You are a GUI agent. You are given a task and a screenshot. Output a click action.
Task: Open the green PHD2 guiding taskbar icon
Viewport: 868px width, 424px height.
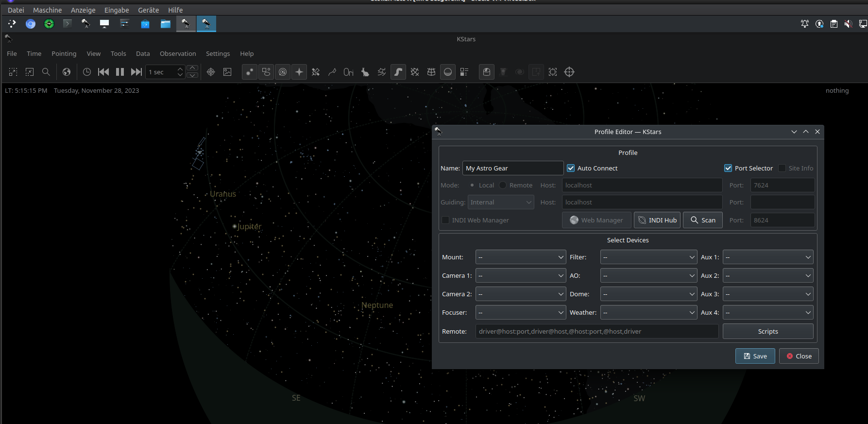click(49, 24)
